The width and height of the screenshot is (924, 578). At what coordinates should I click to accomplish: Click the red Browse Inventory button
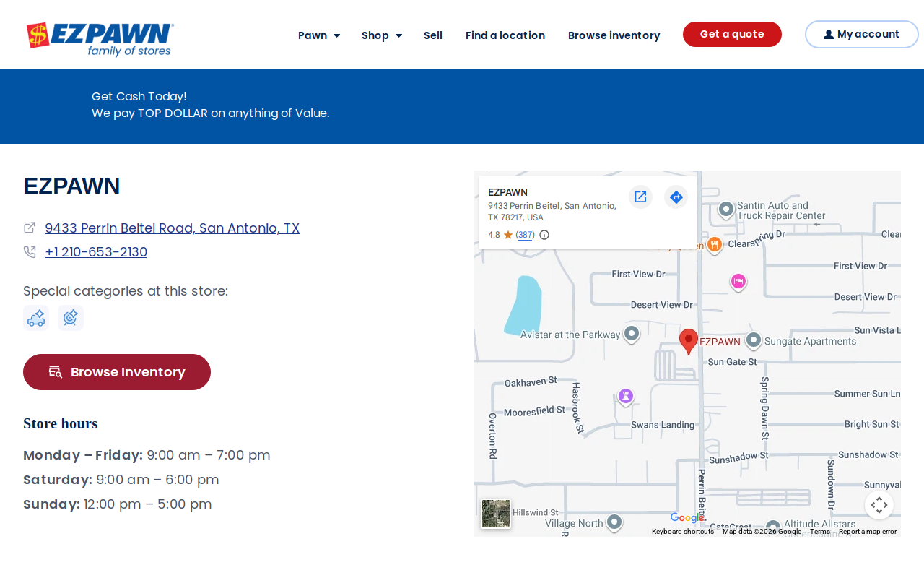click(117, 372)
